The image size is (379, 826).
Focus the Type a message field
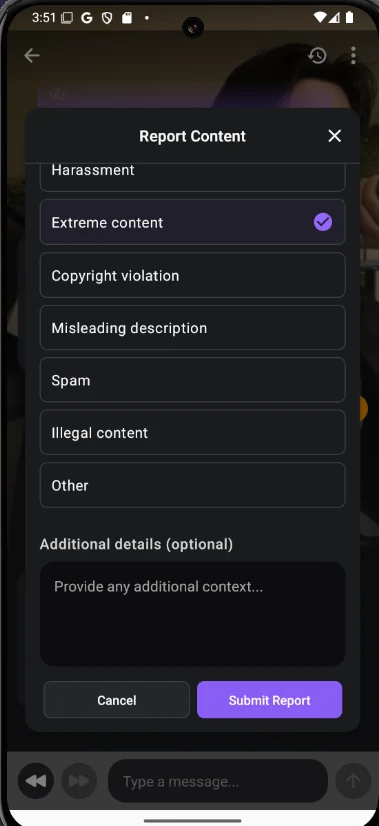[218, 781]
